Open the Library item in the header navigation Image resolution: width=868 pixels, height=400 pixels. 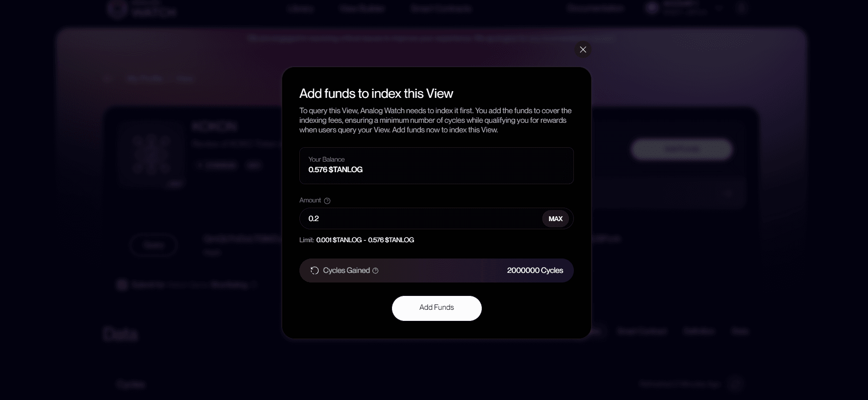pos(301,8)
